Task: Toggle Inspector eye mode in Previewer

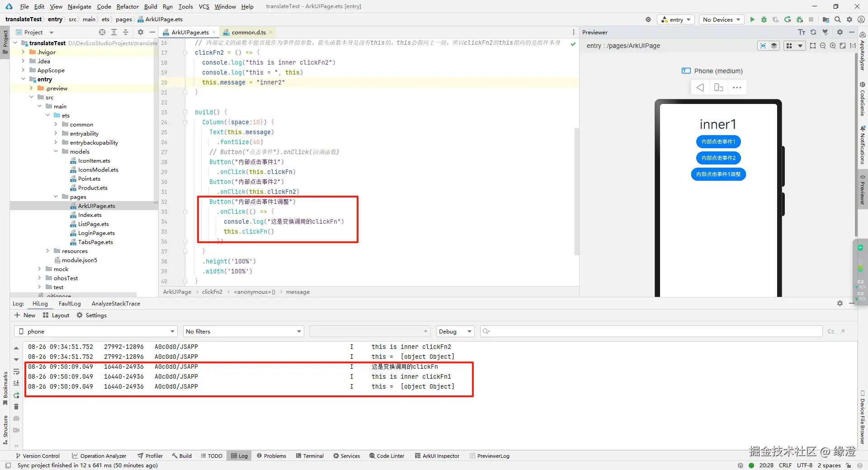Action: 763,46
